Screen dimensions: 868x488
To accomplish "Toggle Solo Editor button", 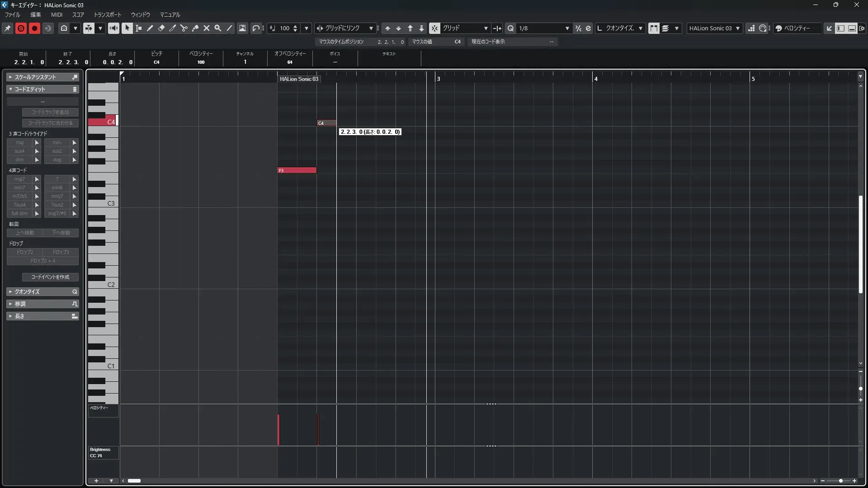I will [x=21, y=28].
